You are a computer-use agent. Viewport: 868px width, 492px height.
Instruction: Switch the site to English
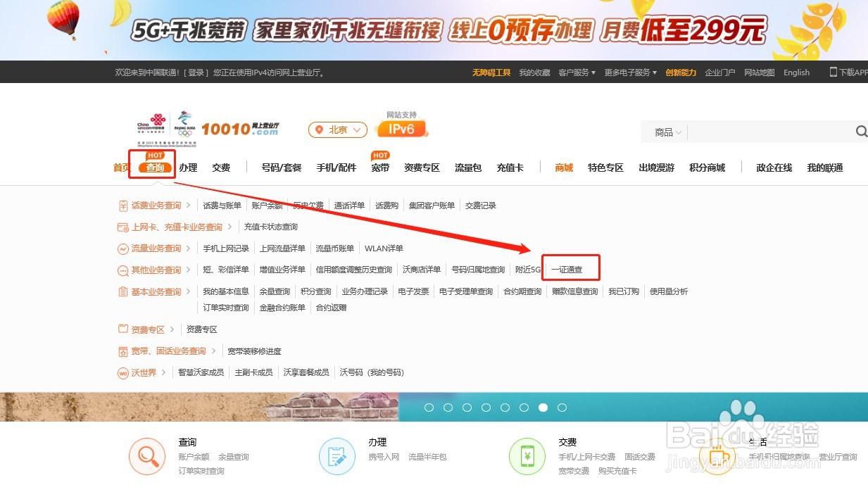pyautogui.click(x=796, y=72)
